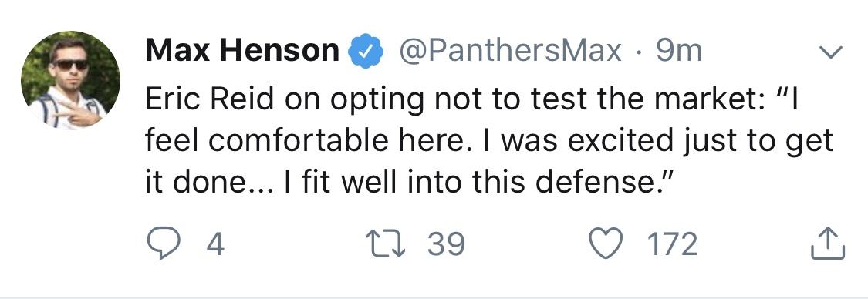
Task: Click the blue verified checkmark badge
Action: coord(366,51)
